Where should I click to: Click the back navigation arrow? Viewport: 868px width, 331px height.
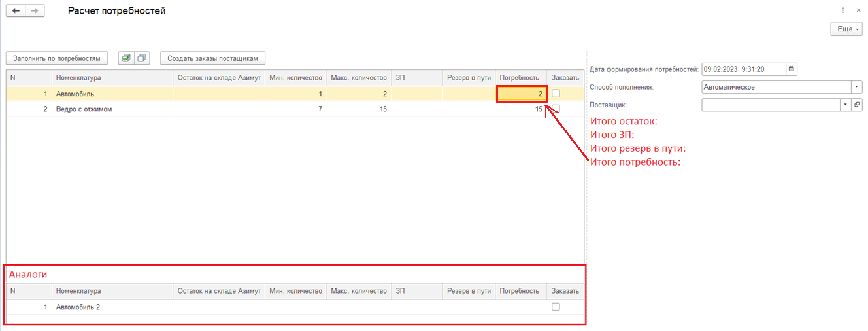click(x=16, y=11)
